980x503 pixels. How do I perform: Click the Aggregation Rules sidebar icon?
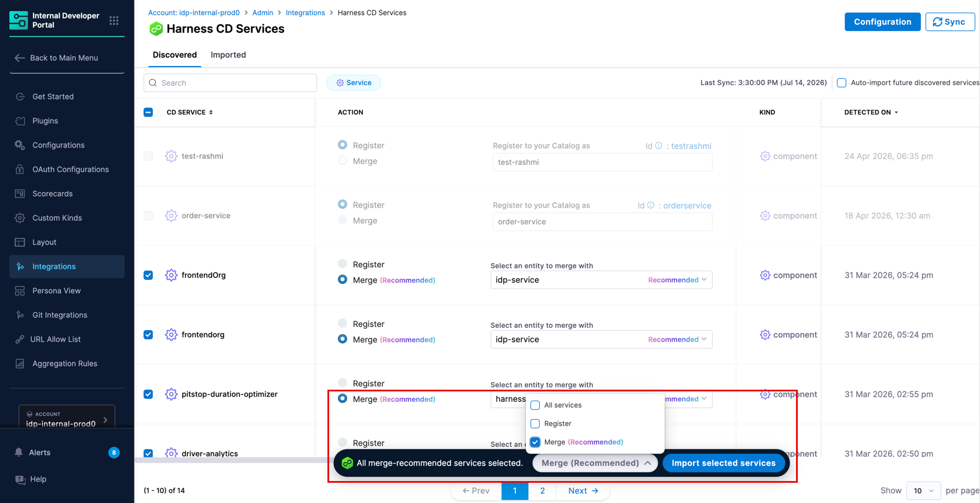click(20, 364)
